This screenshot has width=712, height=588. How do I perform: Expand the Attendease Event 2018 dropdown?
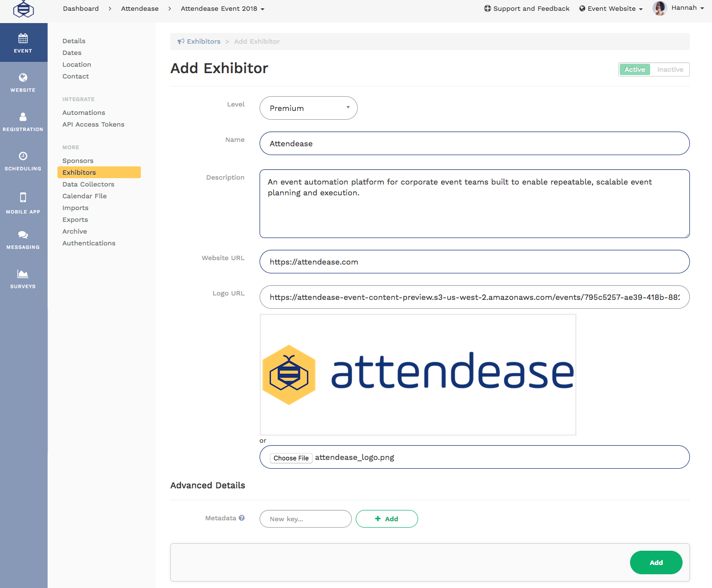[x=222, y=8]
